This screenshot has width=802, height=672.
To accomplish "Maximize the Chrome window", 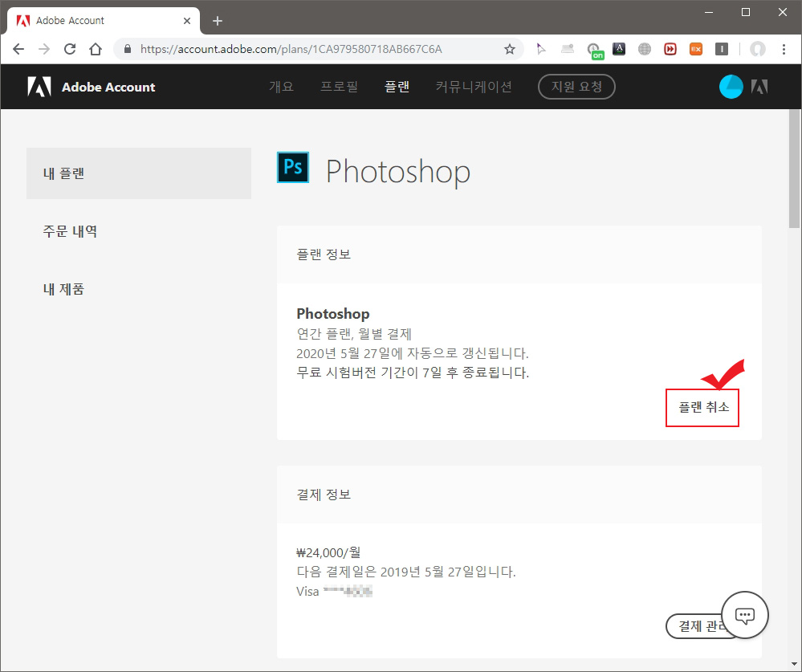I will [x=746, y=12].
